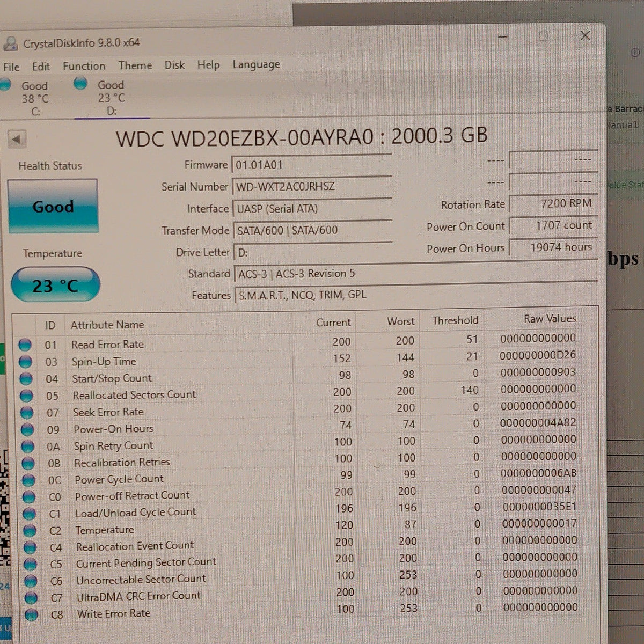Click the Good health status button
644x644 pixels.
(53, 206)
